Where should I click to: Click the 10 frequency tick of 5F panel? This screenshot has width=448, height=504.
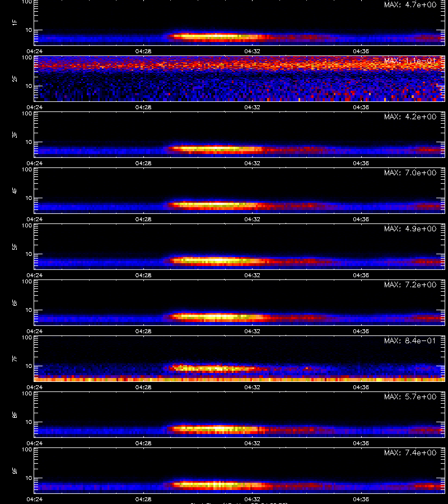(x=29, y=254)
